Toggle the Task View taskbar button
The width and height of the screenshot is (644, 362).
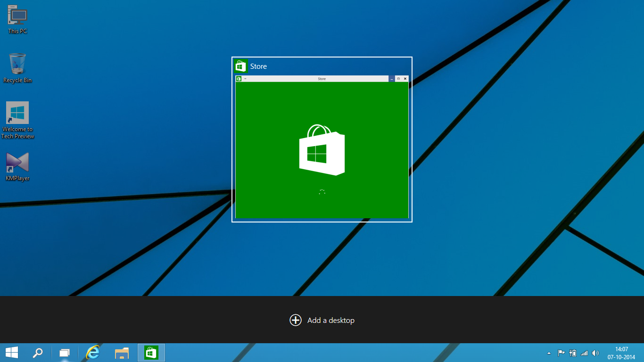point(64,353)
